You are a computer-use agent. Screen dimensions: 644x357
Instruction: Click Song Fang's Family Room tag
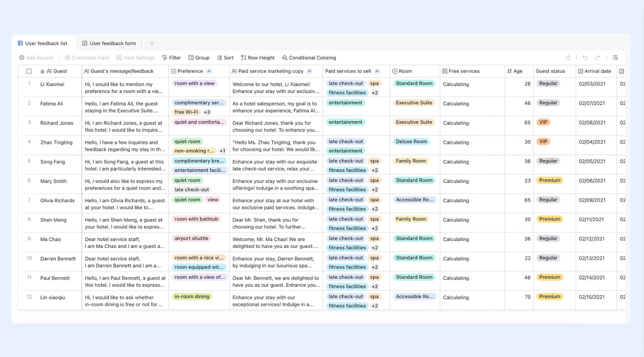[411, 161]
